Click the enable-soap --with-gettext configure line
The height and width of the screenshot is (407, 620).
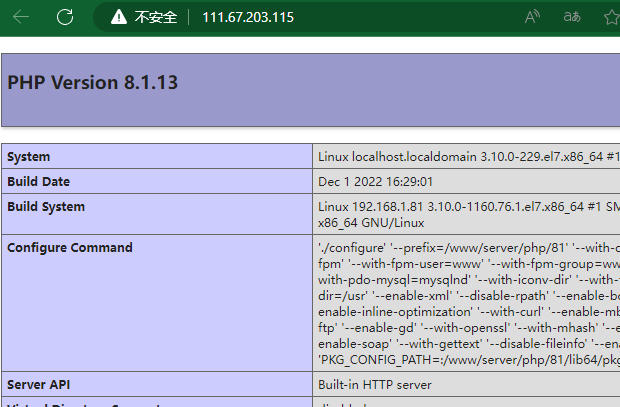tap(469, 344)
